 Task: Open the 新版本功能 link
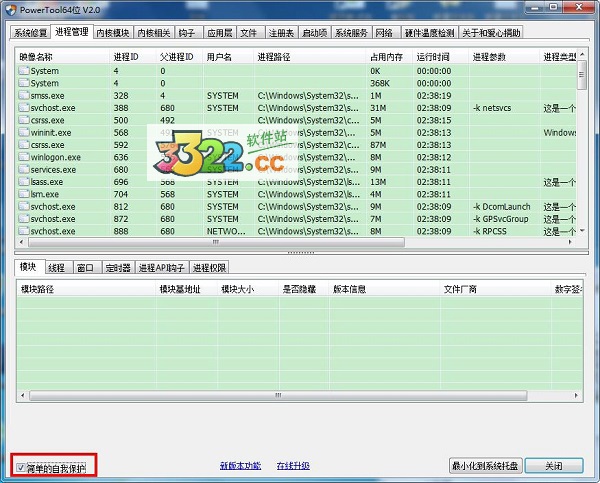240,466
